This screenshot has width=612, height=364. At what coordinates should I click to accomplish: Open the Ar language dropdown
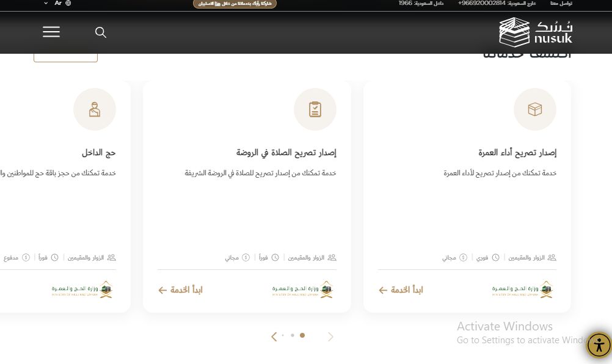coord(55,3)
